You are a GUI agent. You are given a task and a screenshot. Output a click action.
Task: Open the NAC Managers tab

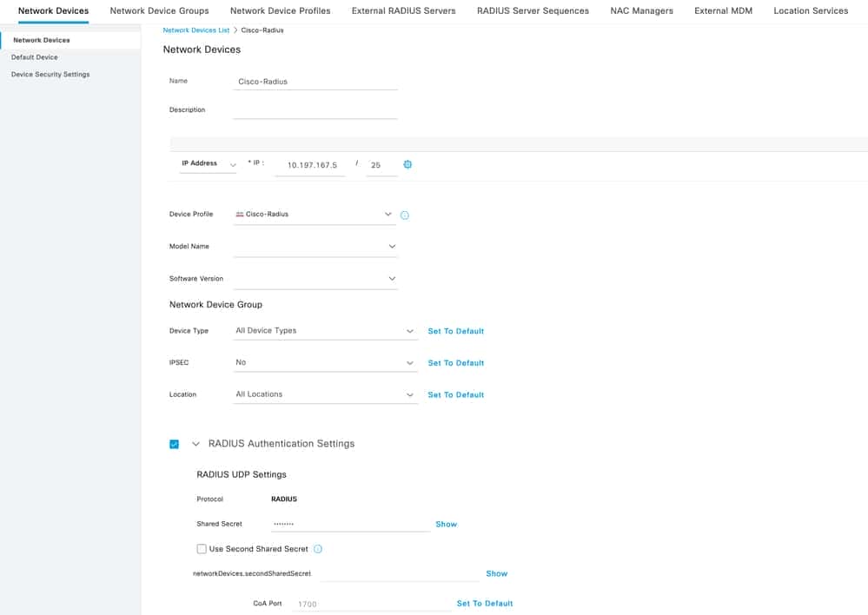click(641, 10)
